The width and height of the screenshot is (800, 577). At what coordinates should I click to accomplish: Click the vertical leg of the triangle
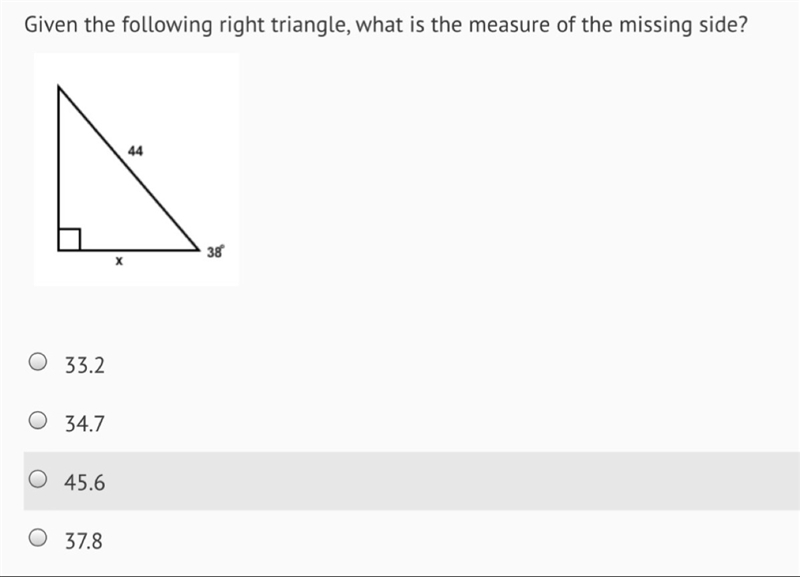click(x=59, y=168)
